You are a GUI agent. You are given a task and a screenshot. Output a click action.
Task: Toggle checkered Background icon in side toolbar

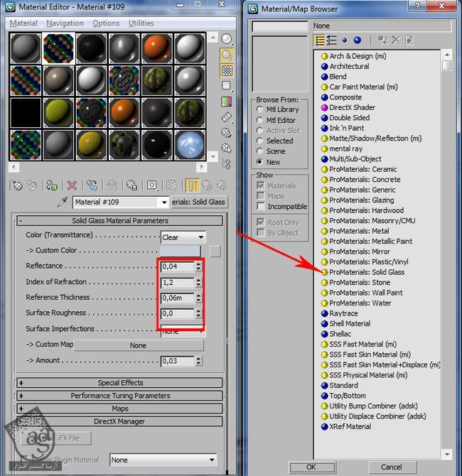(x=227, y=70)
